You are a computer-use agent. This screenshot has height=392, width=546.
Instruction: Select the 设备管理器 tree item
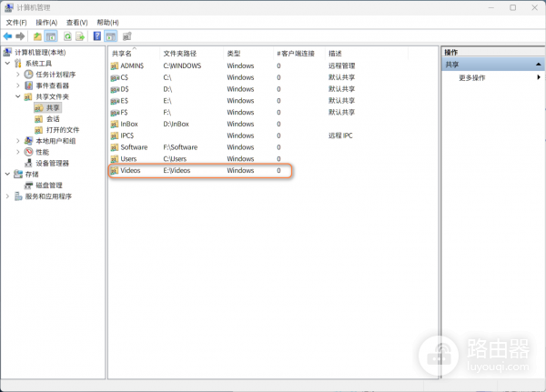(x=52, y=163)
